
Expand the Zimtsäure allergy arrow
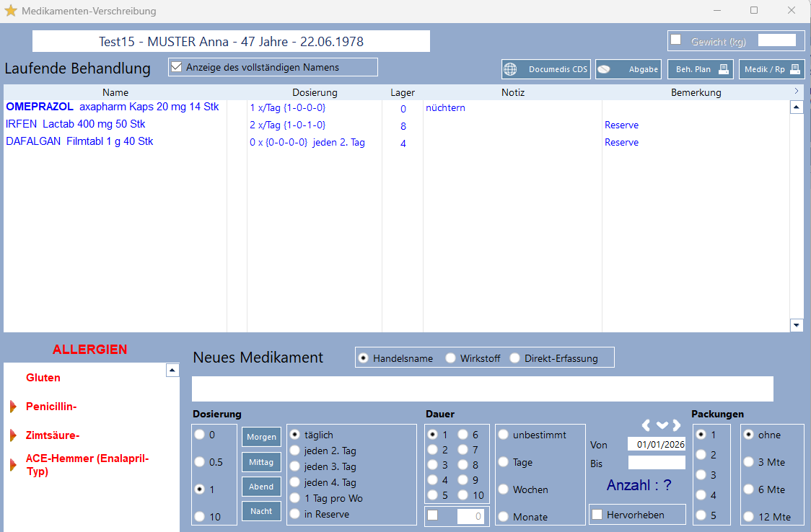13,436
